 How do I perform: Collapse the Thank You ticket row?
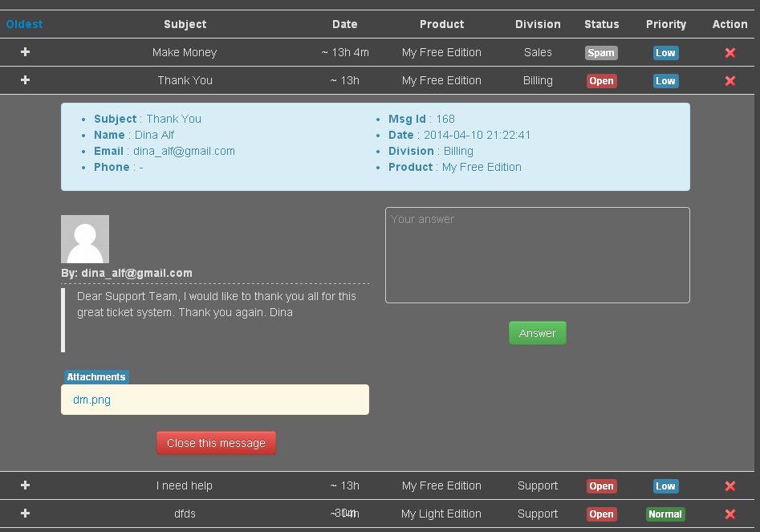click(25, 80)
